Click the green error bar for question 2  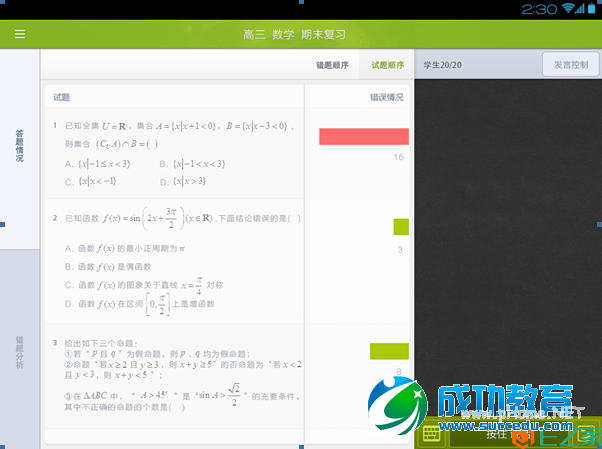(x=401, y=227)
